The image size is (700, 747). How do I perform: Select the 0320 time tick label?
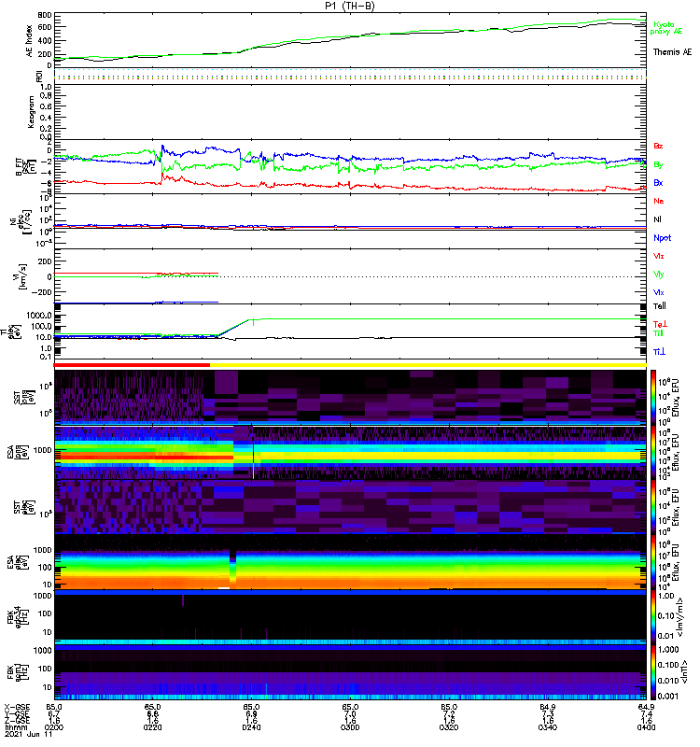[x=449, y=727]
